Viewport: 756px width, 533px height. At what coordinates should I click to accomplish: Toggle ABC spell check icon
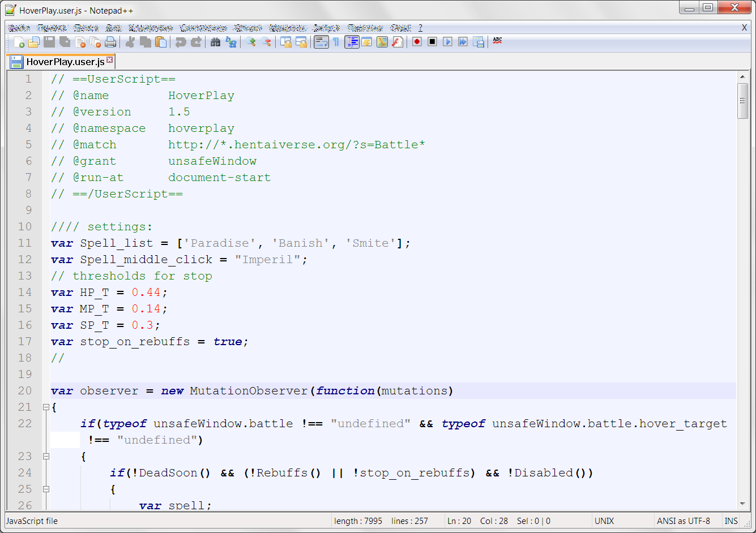coord(497,41)
